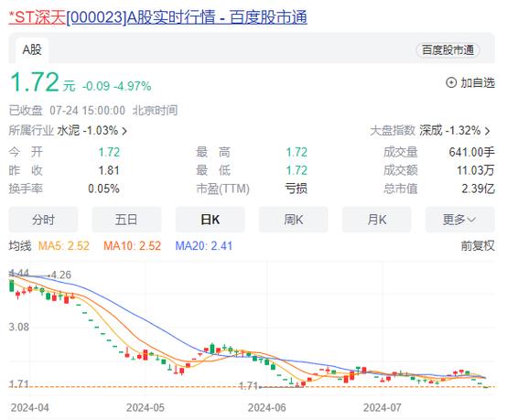
Task: Click the 2024-06 date axis label
Action: point(266,408)
